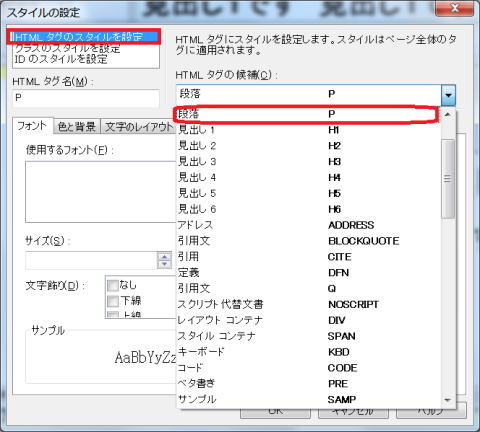Viewport: 480px width, 432px height.
Task: Click the HTML タグ名 input field
Action: [86, 98]
